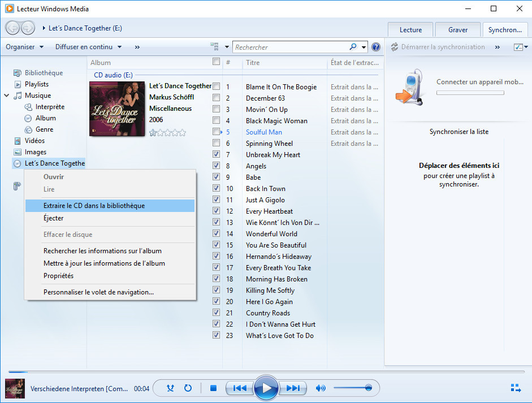Select Rechercher les informations sur l'album

tap(110, 251)
